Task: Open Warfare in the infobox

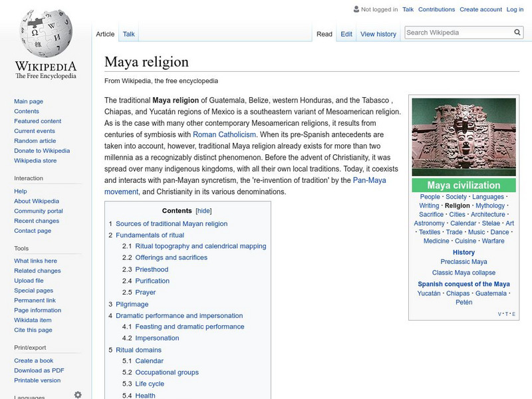Action: (493, 241)
